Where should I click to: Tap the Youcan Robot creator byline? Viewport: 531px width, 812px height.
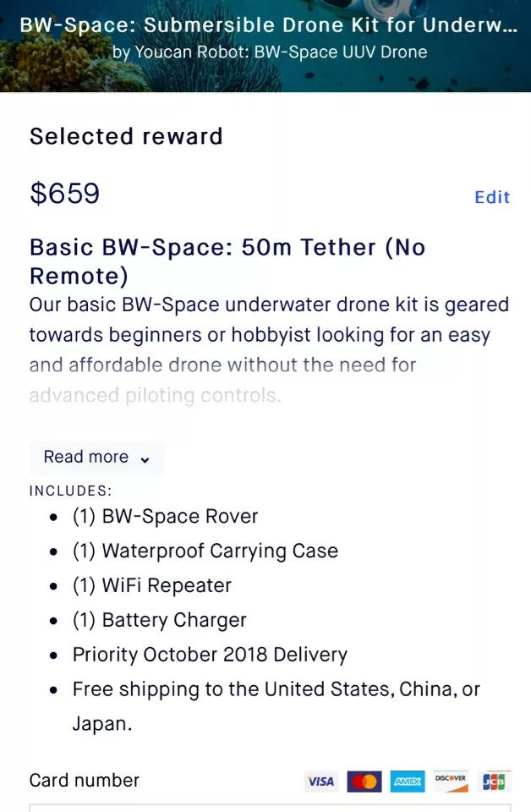(270, 52)
